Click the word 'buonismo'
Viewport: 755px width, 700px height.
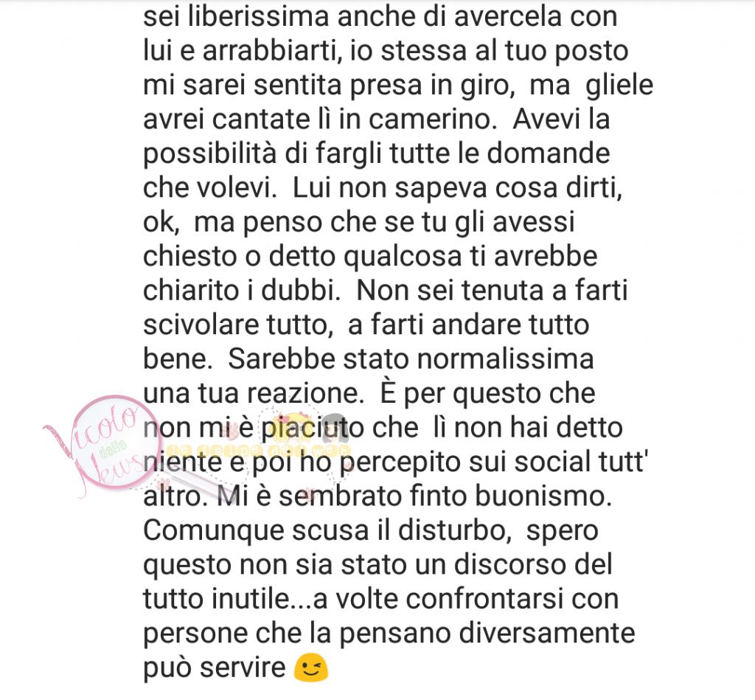point(543,496)
